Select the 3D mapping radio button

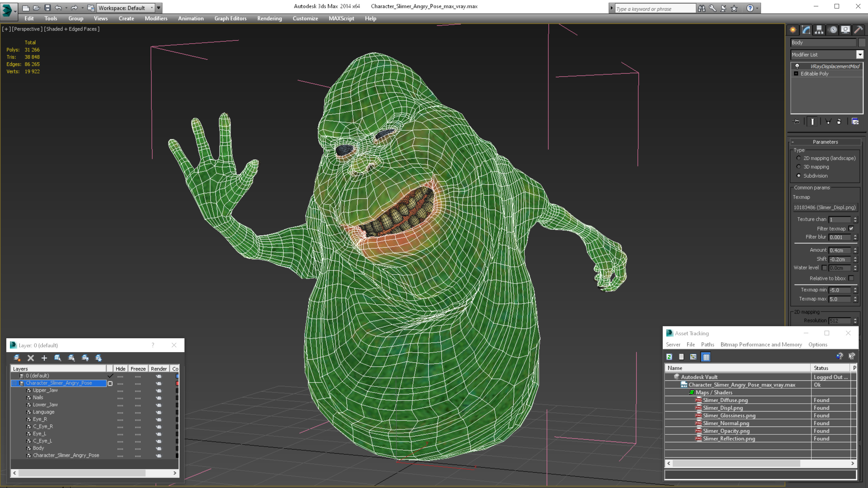(799, 167)
